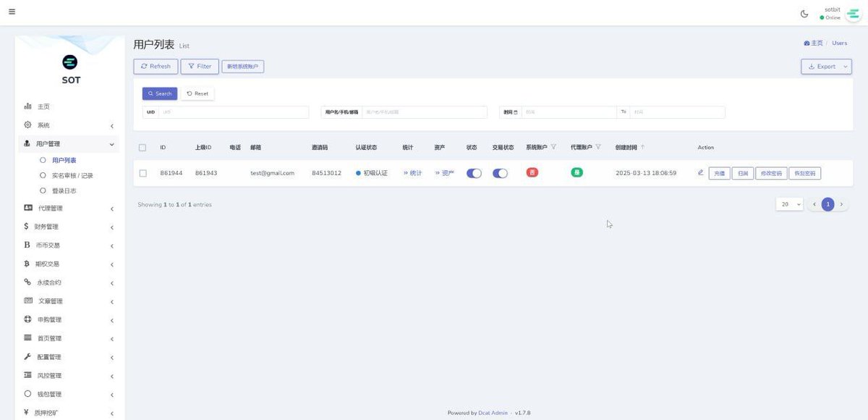Click the 新增系统账户 button
The image size is (868, 420).
(x=242, y=67)
